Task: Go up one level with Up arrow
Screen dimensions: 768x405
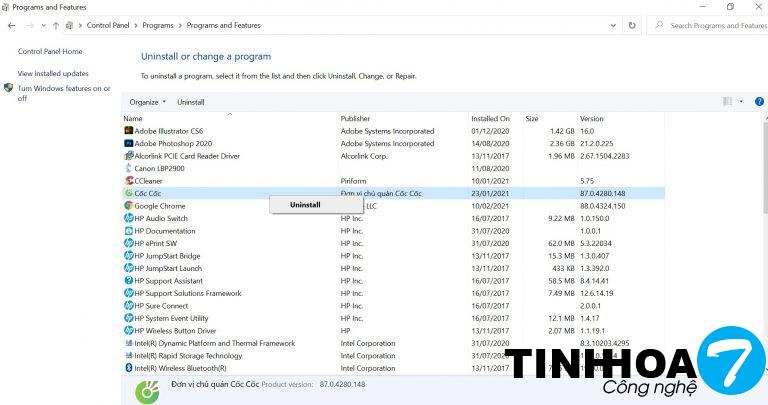Action: click(55, 25)
